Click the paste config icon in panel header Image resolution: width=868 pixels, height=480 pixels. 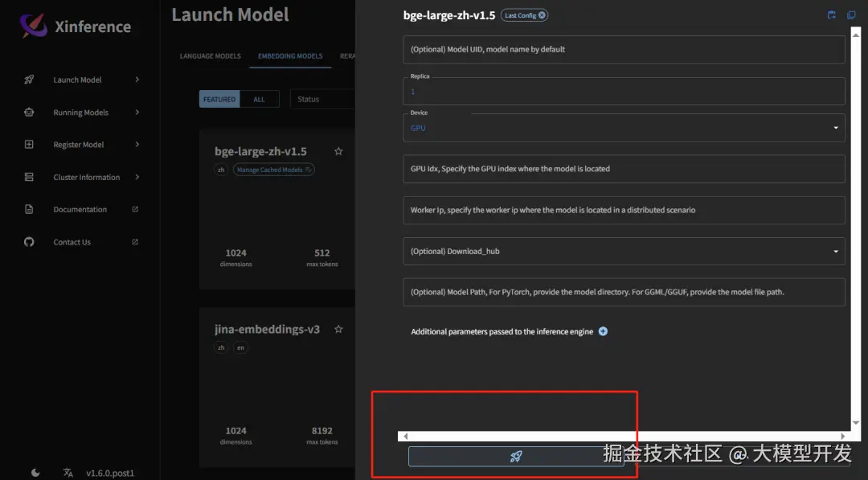click(x=832, y=15)
